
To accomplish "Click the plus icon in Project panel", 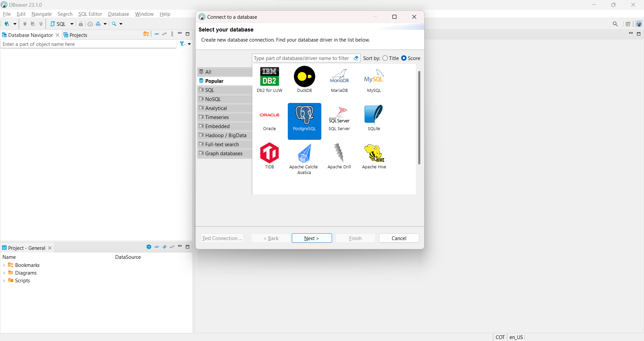I will (x=165, y=247).
